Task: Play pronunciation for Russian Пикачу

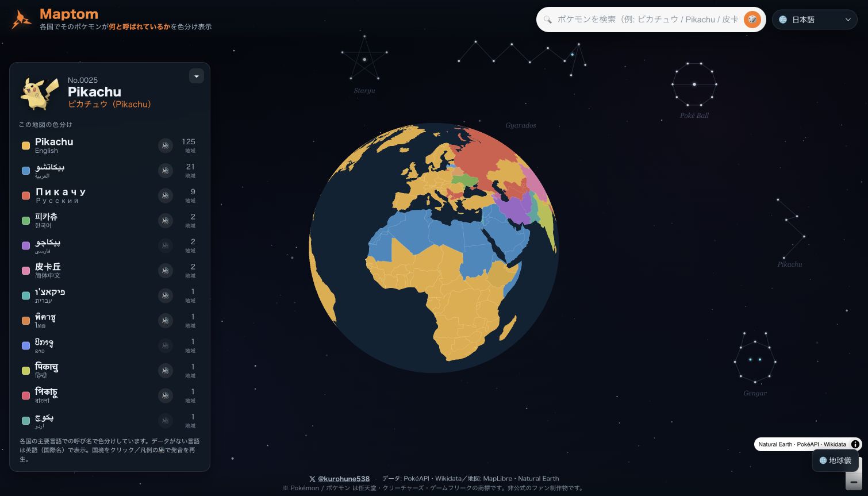Action: pyautogui.click(x=166, y=195)
